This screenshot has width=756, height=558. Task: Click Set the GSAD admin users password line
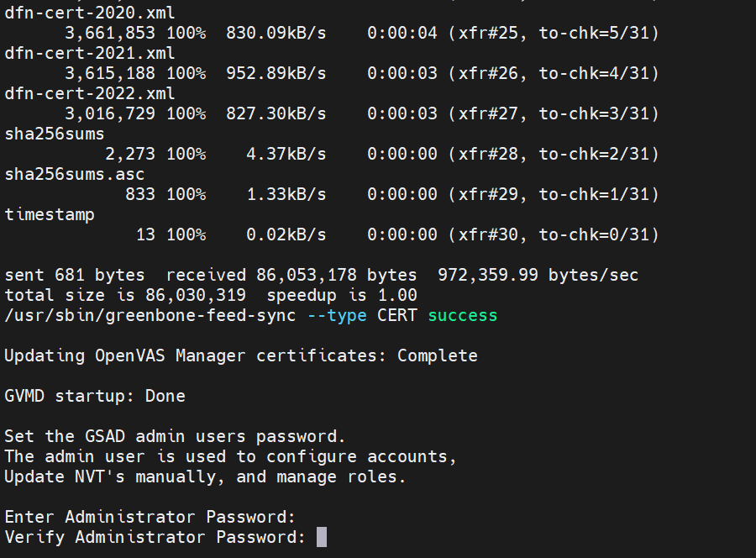(175, 436)
